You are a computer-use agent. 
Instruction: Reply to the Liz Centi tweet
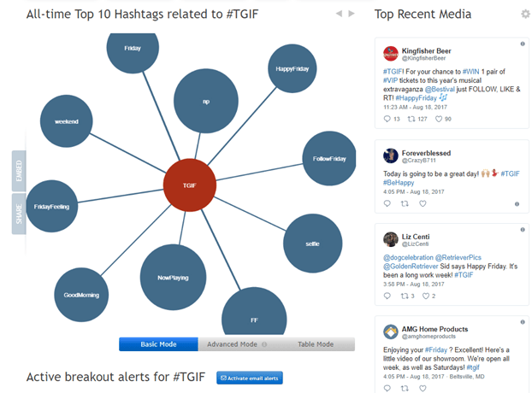pyautogui.click(x=387, y=296)
